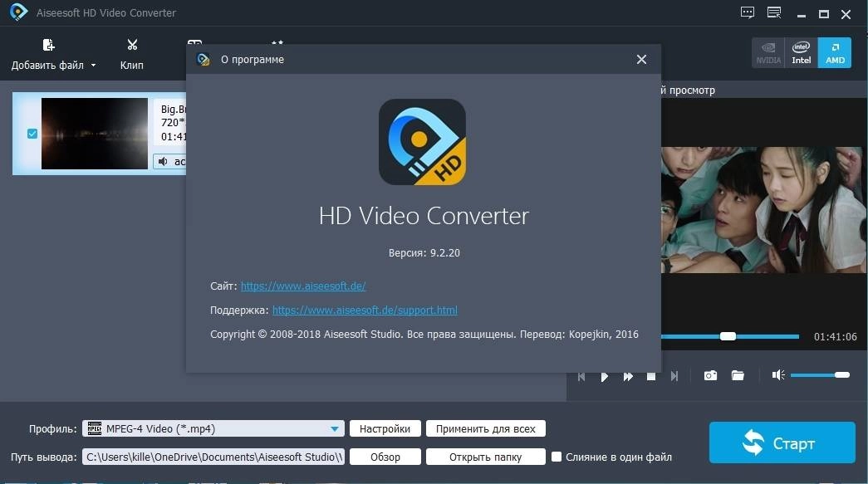Click the video file thumbnail in list

[95, 134]
